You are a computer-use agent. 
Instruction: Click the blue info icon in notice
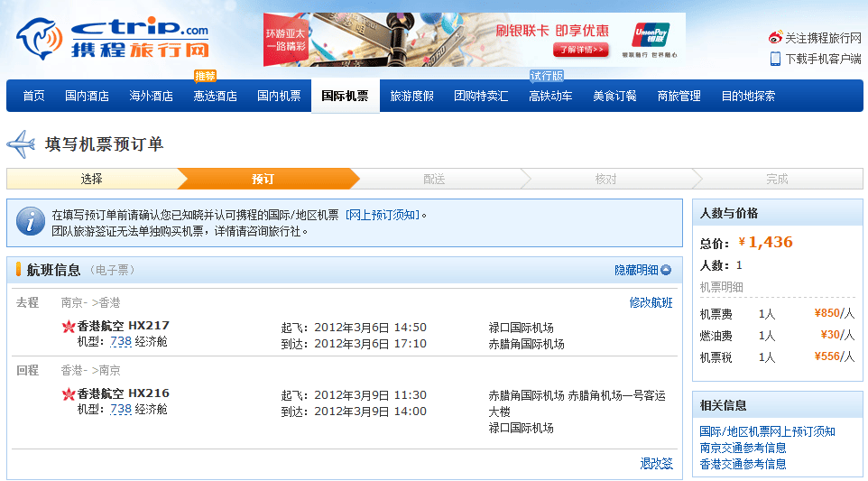coord(30,222)
